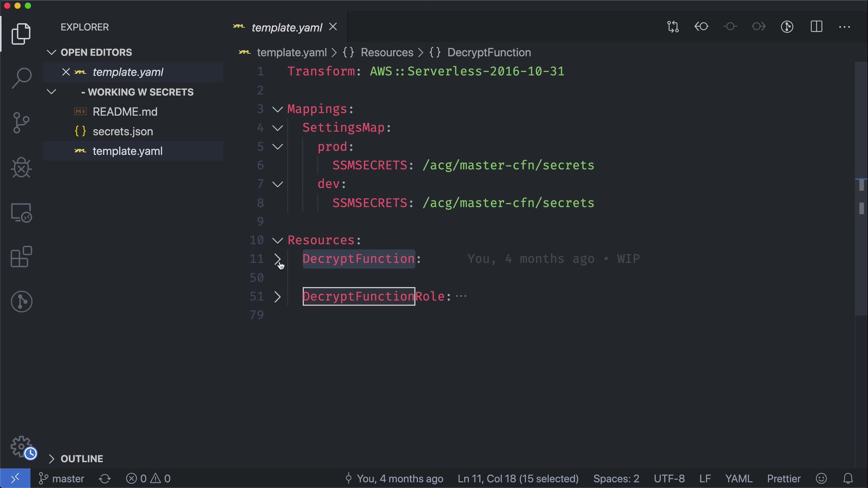Image resolution: width=868 pixels, height=488 pixels.
Task: Open the Extensions view
Action: (21, 257)
